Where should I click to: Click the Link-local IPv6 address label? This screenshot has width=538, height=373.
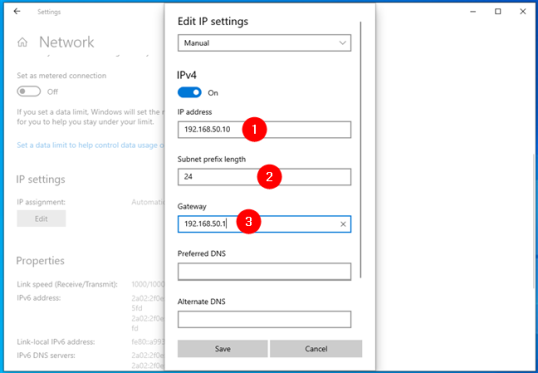pos(56,342)
